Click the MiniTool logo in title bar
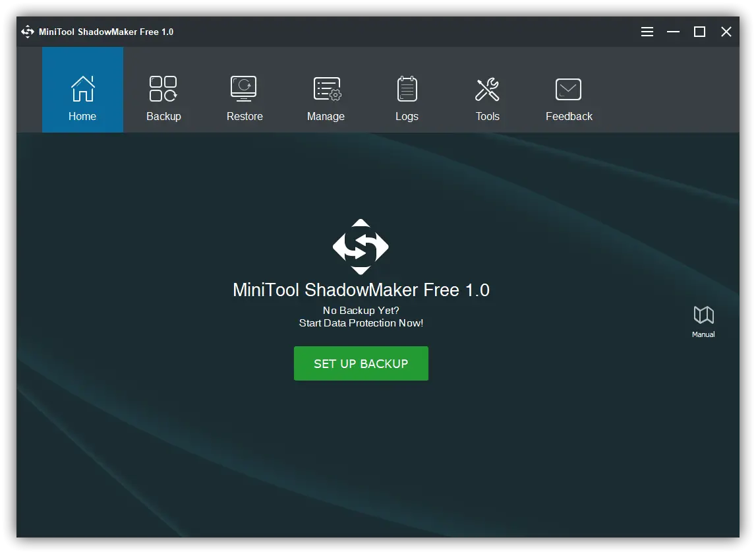Viewport: 756px width, 554px height. pyautogui.click(x=28, y=32)
